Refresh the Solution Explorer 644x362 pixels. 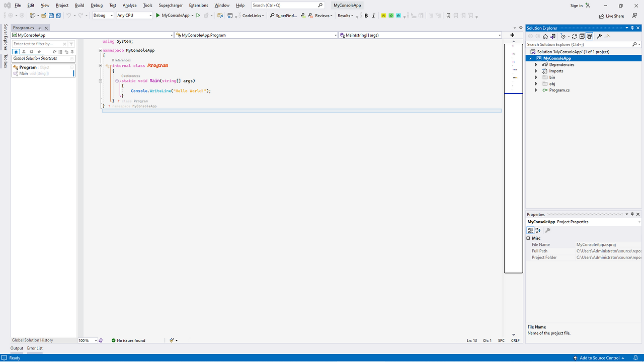pyautogui.click(x=574, y=36)
